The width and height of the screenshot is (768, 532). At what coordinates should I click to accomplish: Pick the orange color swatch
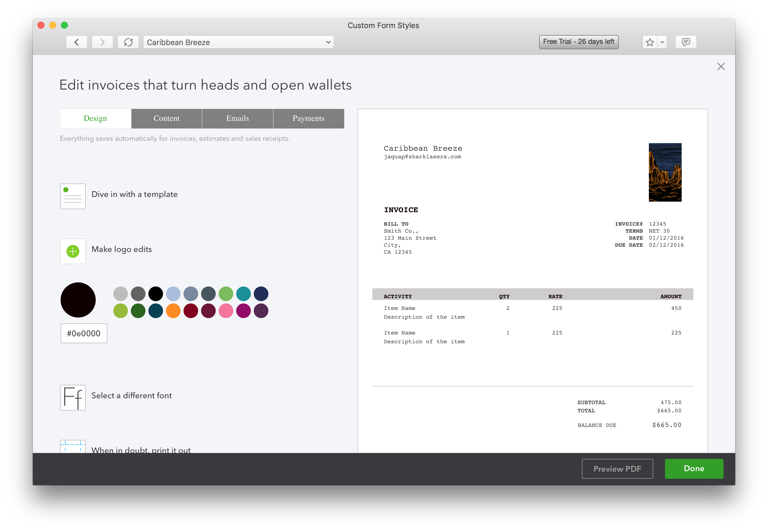(173, 311)
